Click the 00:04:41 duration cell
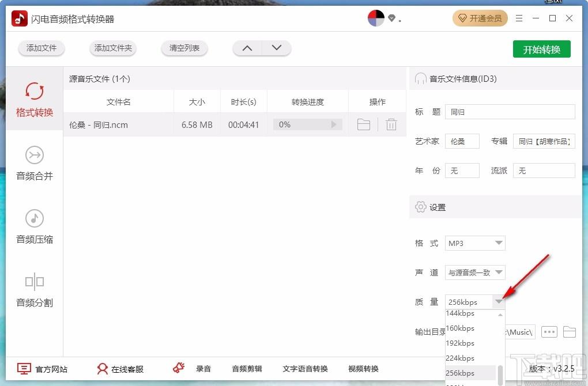This screenshot has width=588, height=386. pyautogui.click(x=243, y=125)
